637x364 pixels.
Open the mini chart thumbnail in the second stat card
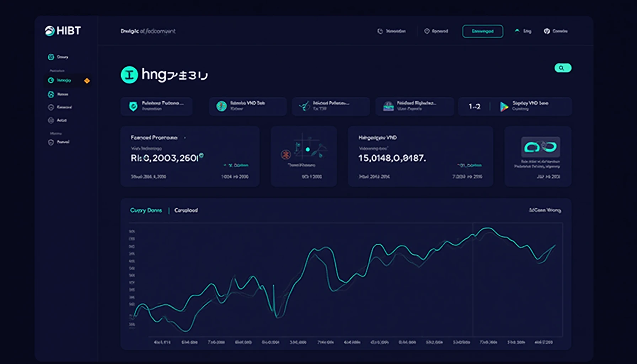point(304,149)
